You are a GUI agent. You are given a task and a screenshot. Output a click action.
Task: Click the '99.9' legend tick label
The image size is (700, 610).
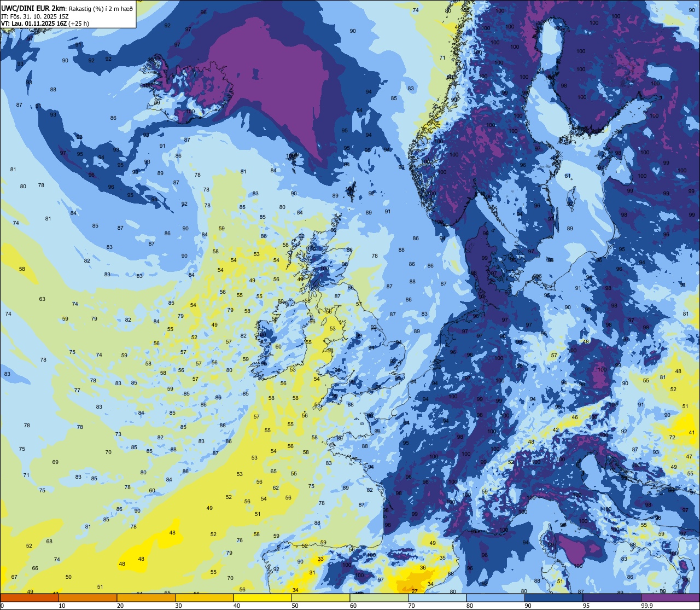point(647,606)
